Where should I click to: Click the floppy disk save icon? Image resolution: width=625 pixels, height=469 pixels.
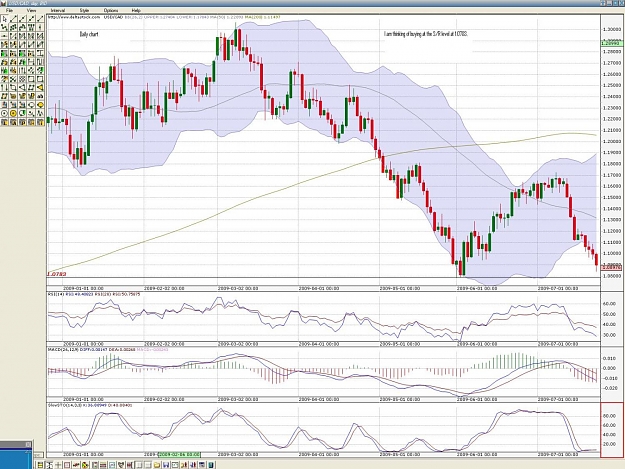166,465
